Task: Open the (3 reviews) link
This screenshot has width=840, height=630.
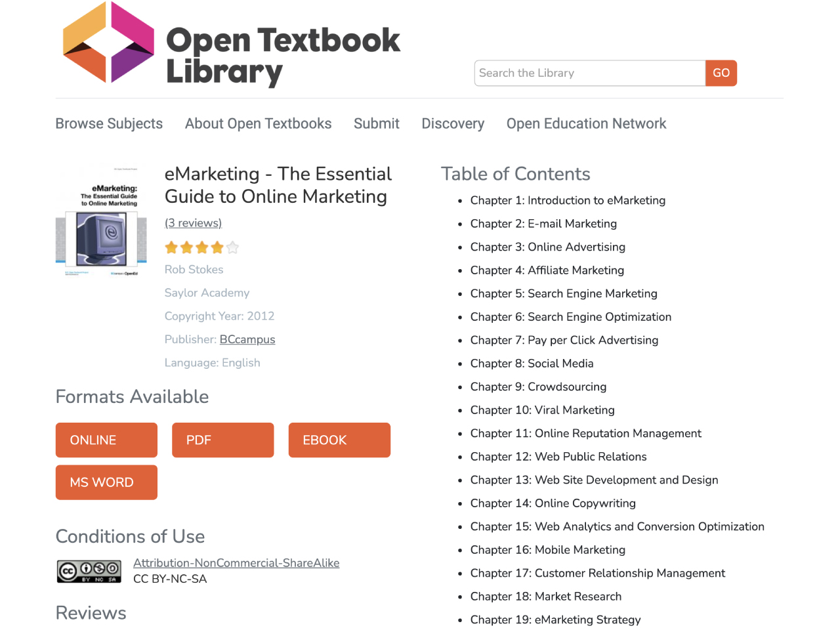Action: pyautogui.click(x=193, y=223)
